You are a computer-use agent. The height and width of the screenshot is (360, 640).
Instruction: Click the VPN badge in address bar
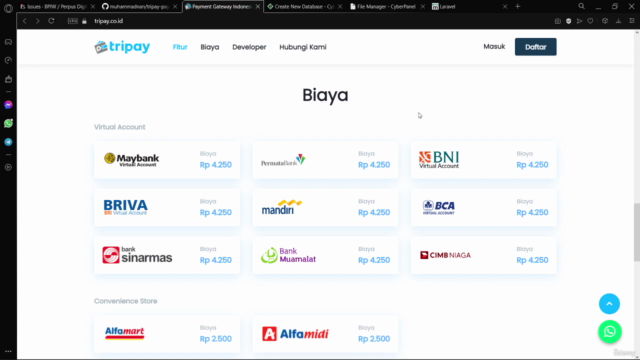73,21
